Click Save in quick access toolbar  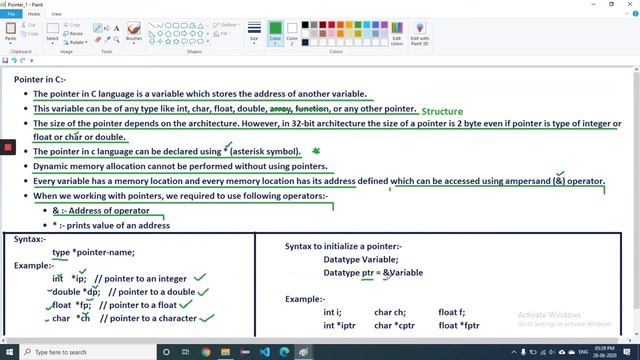point(5,60)
